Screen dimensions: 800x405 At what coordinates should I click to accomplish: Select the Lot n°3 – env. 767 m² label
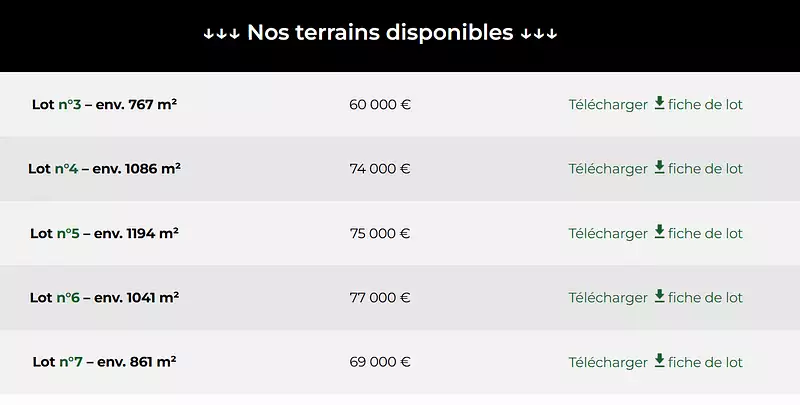click(x=104, y=104)
